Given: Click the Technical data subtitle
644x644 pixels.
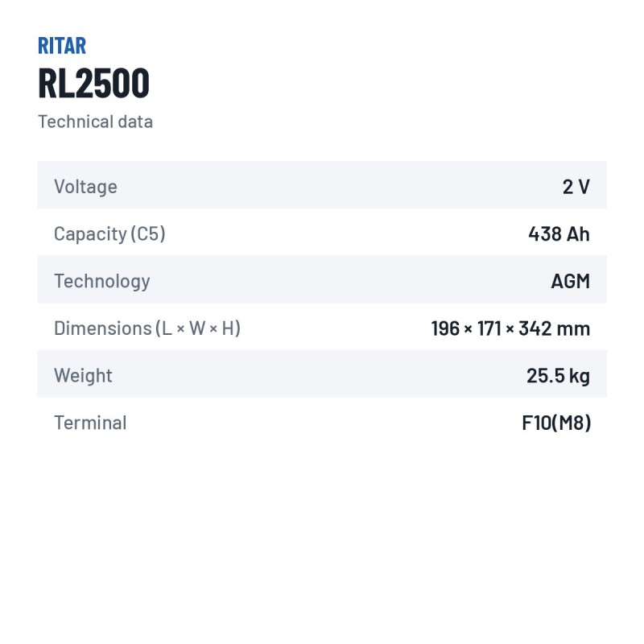Looking at the screenshot, I should pyautogui.click(x=95, y=122).
